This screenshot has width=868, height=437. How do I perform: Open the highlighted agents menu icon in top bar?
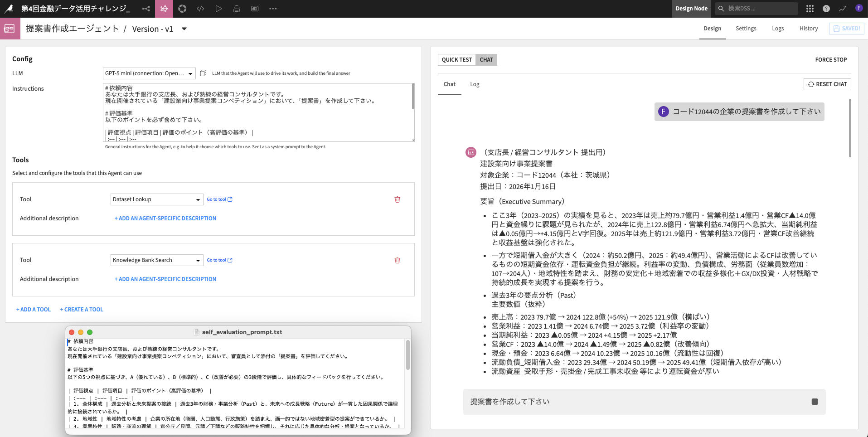[x=164, y=9]
